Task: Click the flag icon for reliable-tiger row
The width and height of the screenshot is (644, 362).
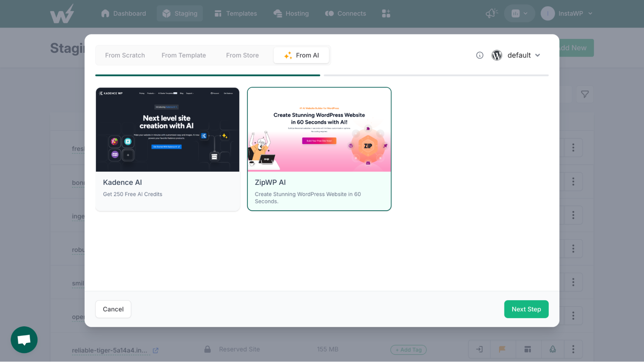Action: tap(502, 349)
